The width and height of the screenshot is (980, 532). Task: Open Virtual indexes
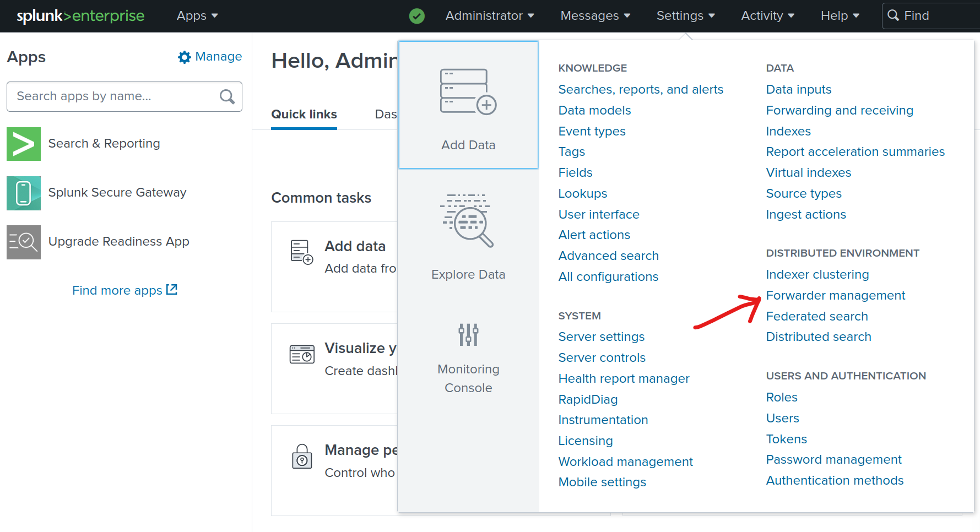[808, 173]
